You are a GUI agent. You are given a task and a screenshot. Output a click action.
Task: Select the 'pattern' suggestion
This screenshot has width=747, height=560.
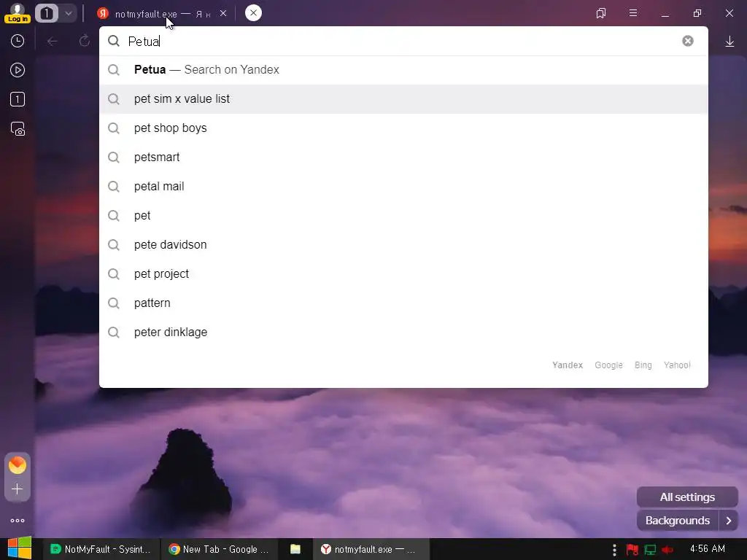click(x=403, y=303)
